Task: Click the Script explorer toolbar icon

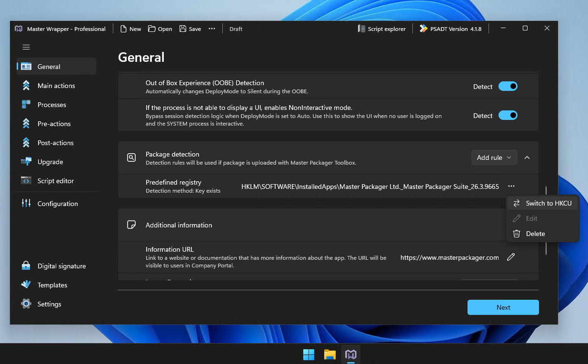Action: (x=362, y=29)
